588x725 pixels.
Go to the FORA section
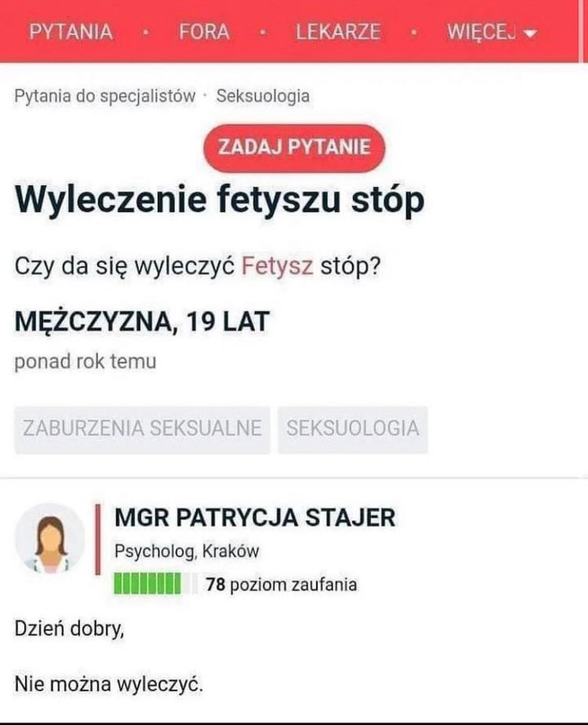pyautogui.click(x=204, y=32)
